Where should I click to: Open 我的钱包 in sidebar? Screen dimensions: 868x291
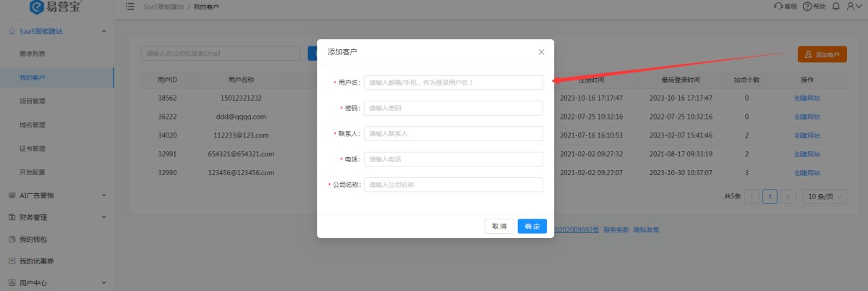tap(33, 239)
